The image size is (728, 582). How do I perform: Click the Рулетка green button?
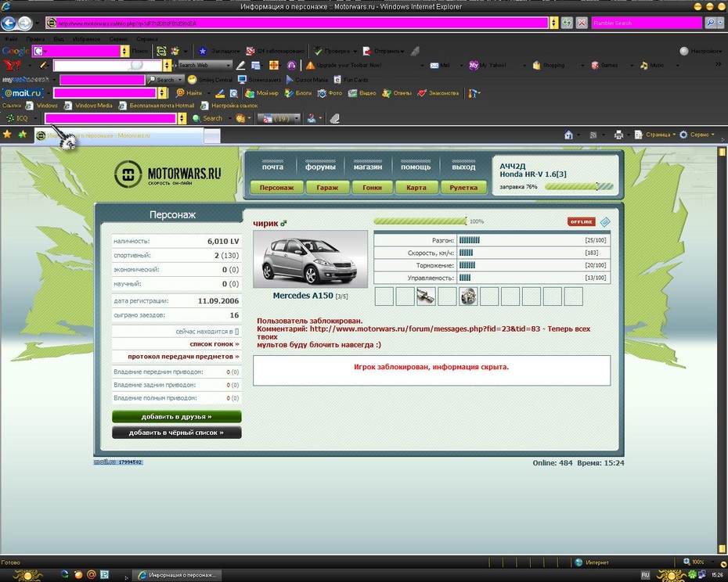(x=463, y=188)
